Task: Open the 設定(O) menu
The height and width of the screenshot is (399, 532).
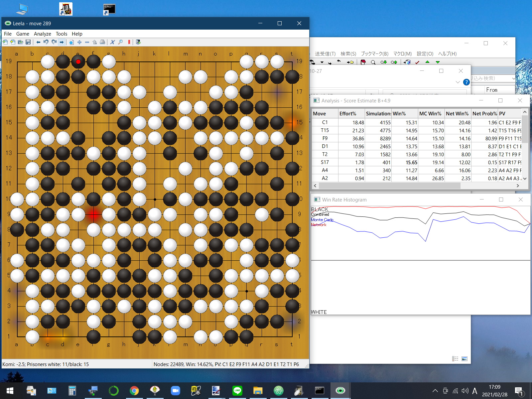Action: tap(425, 54)
